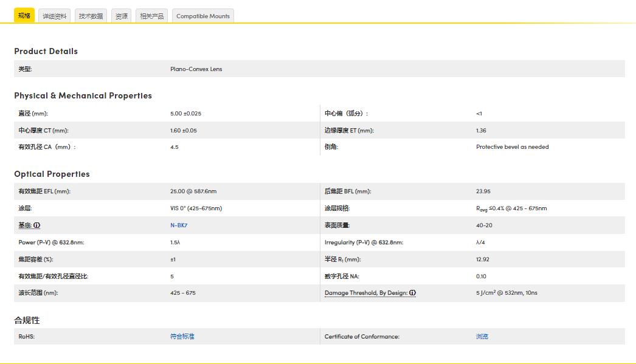The width and height of the screenshot is (636, 364).
Task: Click the Damage Threshold, By Design label
Action: [365, 293]
